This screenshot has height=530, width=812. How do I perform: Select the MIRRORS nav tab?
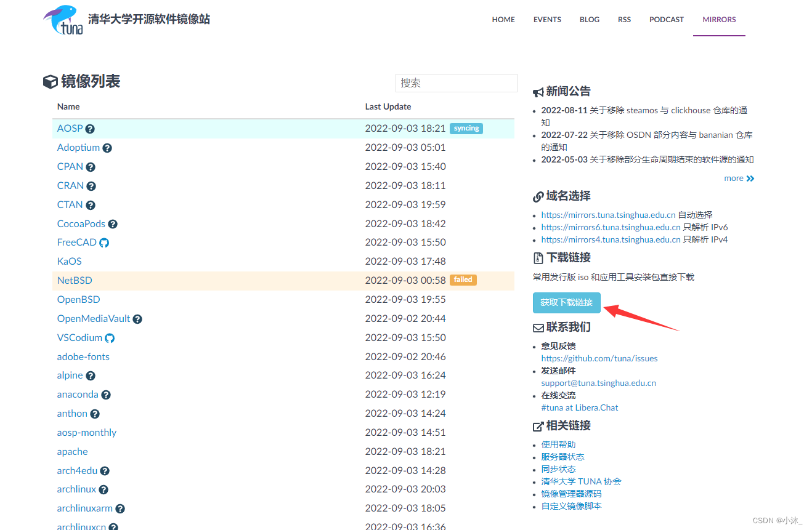point(719,20)
